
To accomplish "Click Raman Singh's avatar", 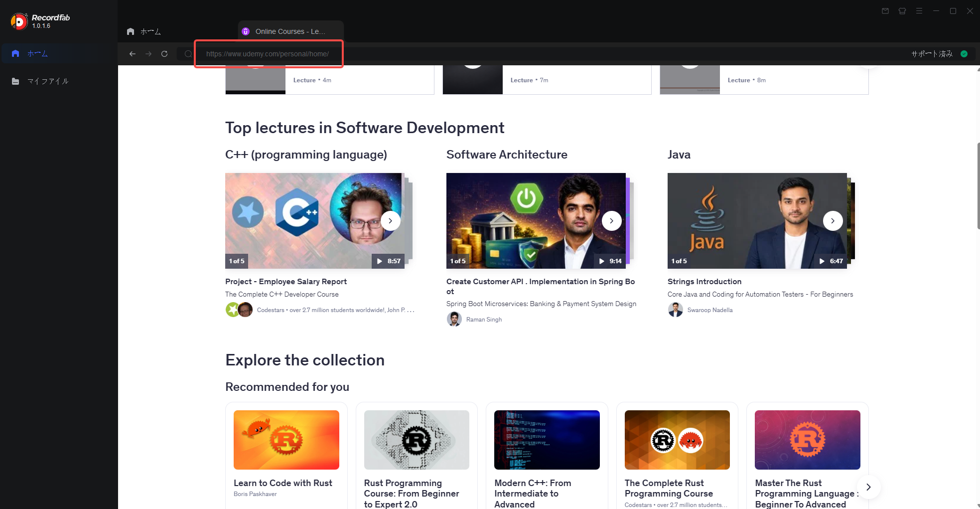I will point(454,319).
